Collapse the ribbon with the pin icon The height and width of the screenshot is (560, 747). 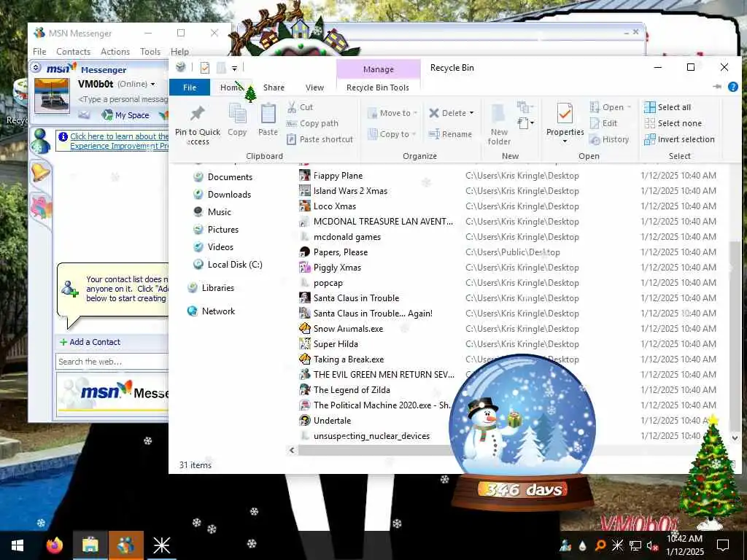pos(717,87)
